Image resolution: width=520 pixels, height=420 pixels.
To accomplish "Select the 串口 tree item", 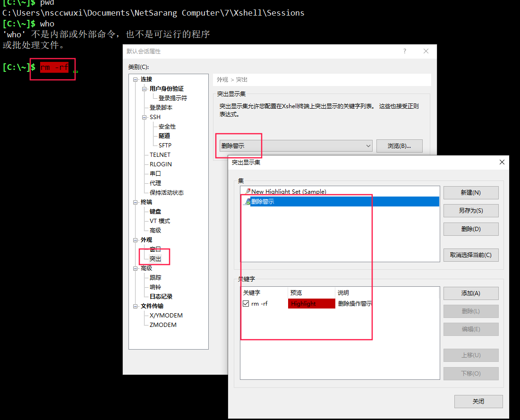I will [155, 173].
